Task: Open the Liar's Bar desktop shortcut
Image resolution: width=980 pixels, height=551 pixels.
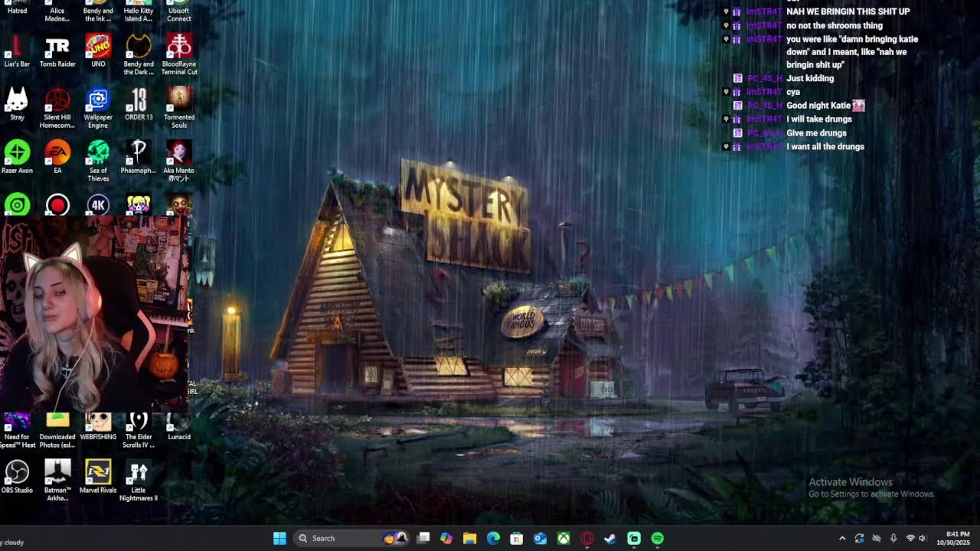Action: click(17, 51)
